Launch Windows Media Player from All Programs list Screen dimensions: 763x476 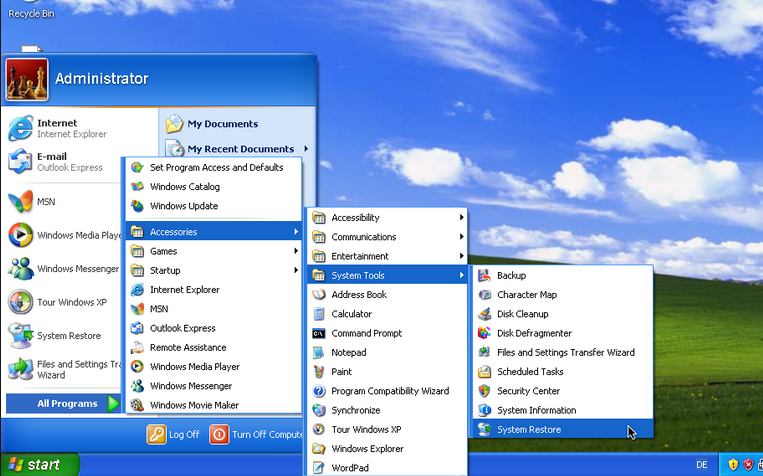pos(214,366)
